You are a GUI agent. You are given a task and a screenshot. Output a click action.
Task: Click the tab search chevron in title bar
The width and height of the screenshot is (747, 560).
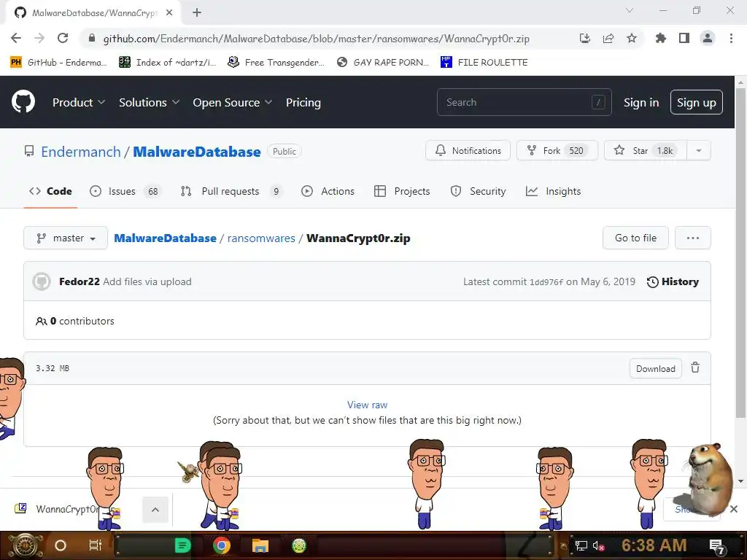pyautogui.click(x=630, y=10)
